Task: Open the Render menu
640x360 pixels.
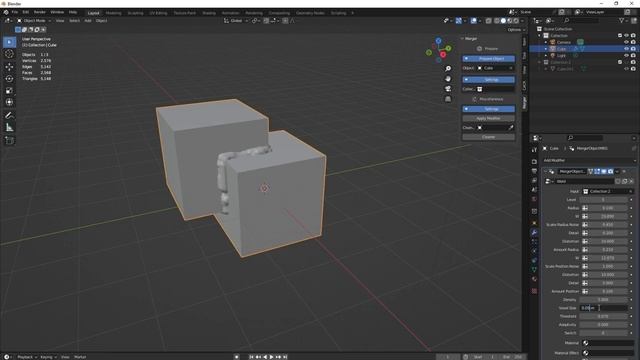Action: (40, 13)
